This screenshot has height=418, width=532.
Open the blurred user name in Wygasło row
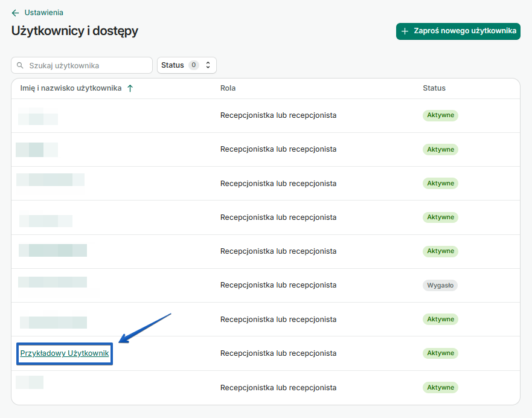tap(53, 282)
